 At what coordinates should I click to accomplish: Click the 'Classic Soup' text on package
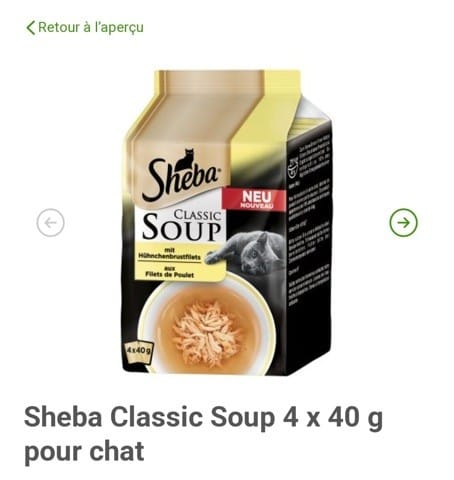[182, 226]
